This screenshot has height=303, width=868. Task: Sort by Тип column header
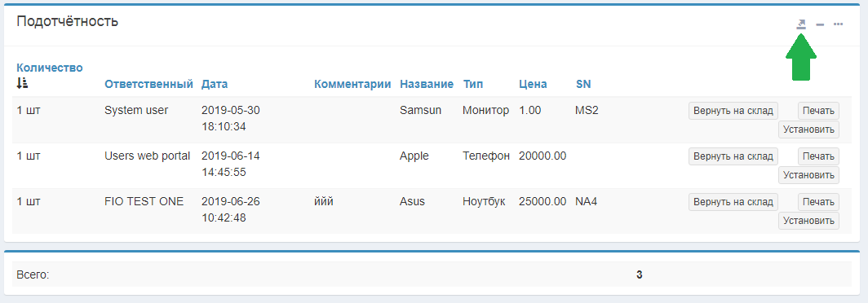(x=473, y=84)
